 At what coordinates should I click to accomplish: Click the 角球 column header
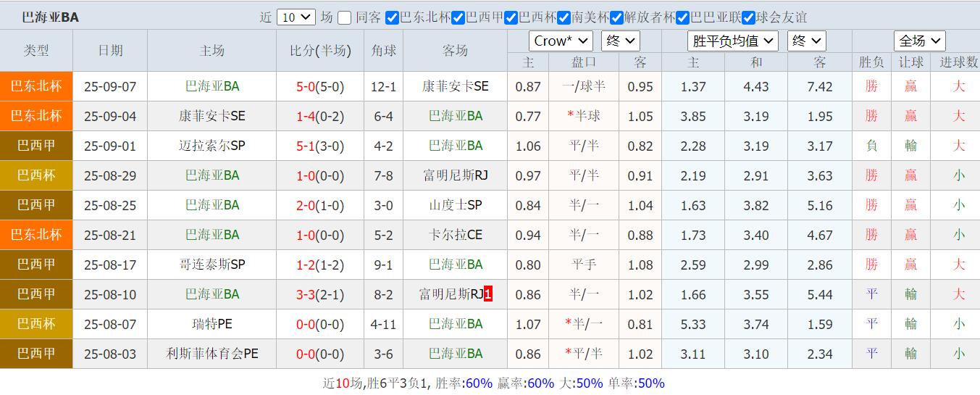point(383,50)
